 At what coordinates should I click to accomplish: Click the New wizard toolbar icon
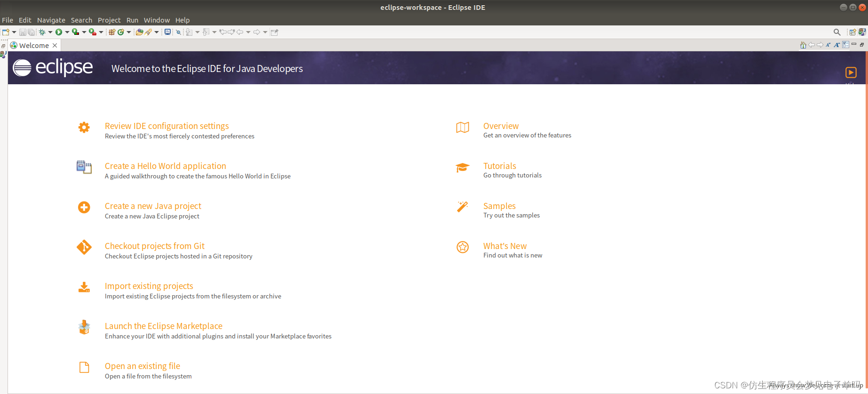pyautogui.click(x=6, y=32)
